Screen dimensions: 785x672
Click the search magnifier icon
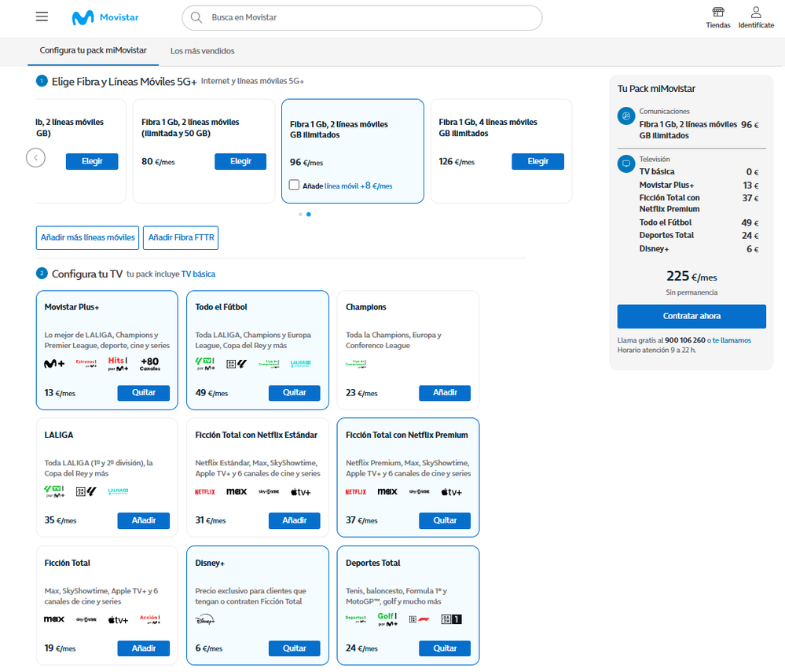tap(196, 17)
